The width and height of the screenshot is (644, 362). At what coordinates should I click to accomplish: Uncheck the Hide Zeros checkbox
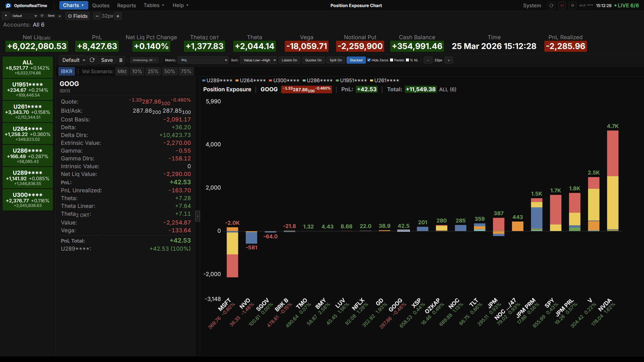369,60
